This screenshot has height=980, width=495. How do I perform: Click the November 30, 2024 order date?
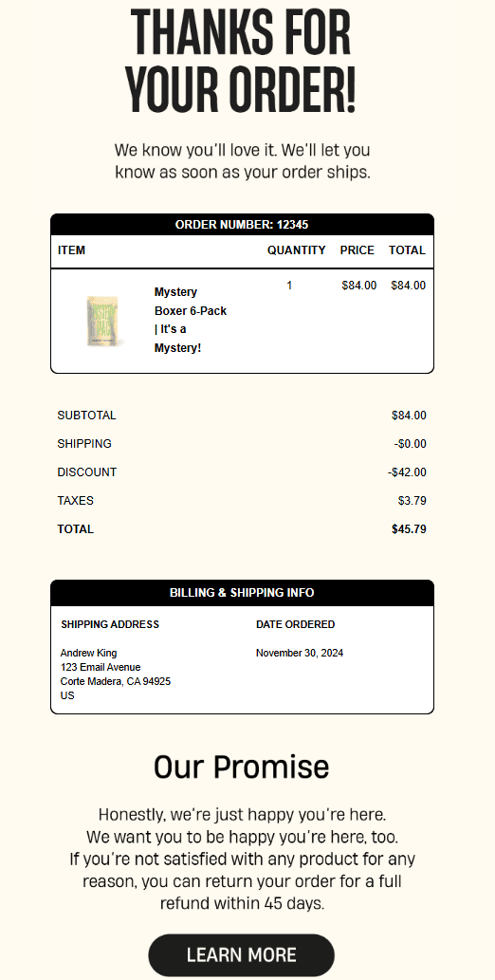click(300, 653)
